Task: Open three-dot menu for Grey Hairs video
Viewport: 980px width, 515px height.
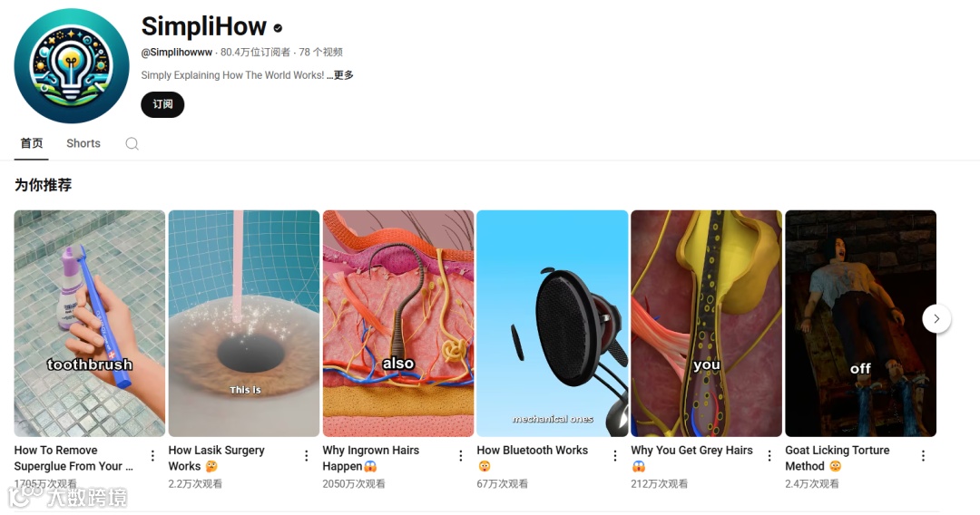Action: click(x=769, y=456)
